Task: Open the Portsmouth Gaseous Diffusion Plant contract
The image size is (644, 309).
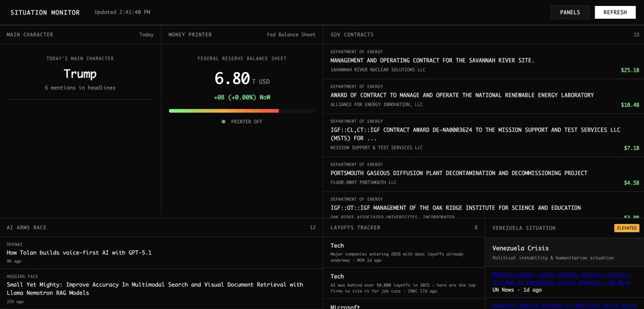Action: pos(484,174)
